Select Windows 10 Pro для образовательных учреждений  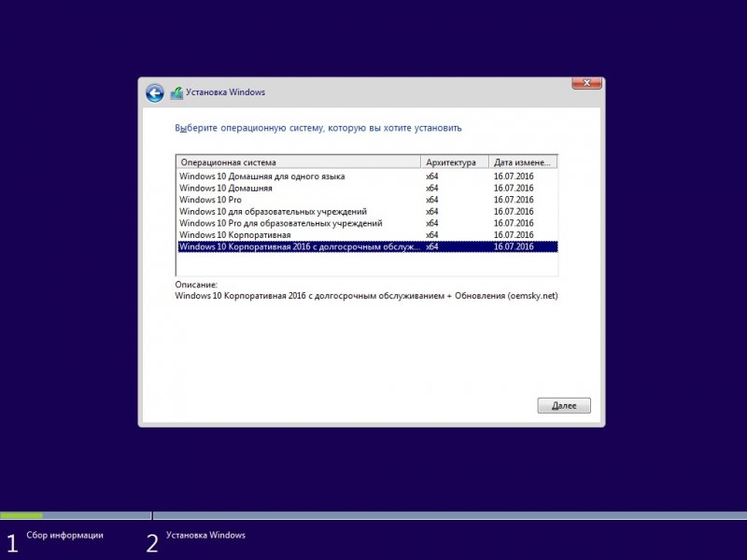tap(367, 223)
